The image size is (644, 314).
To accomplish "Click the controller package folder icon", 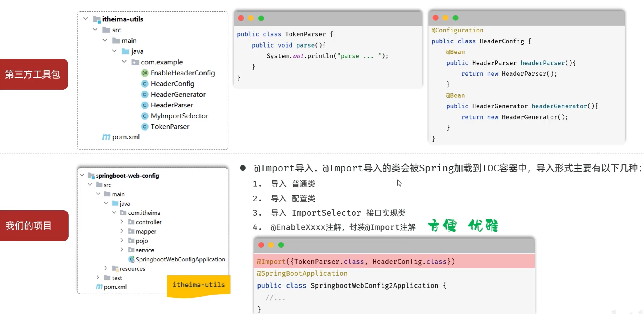I will click(131, 222).
